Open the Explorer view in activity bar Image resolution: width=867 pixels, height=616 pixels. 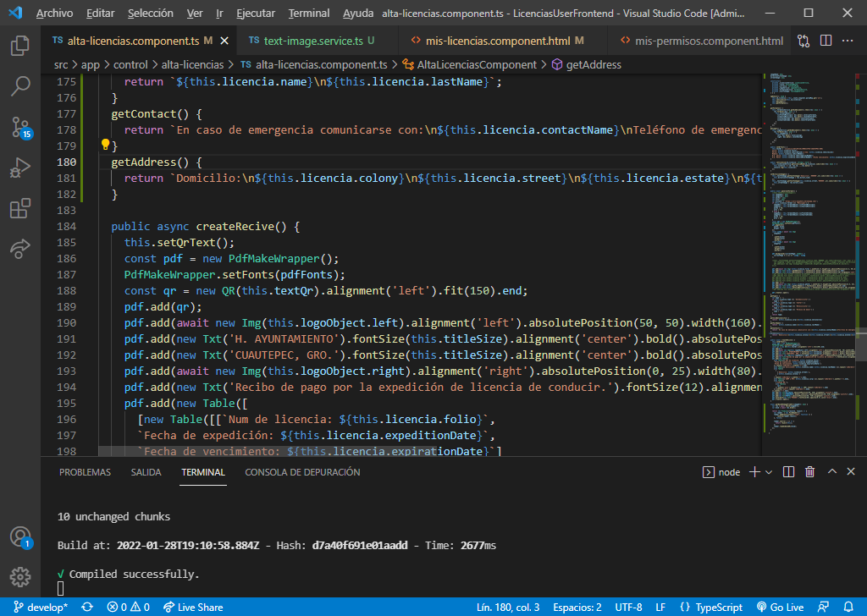20,46
